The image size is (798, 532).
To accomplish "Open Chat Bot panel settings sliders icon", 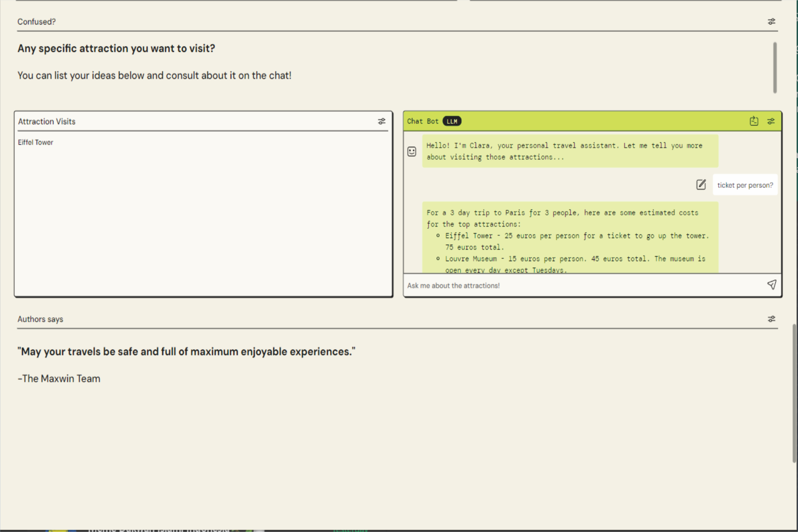I will click(x=771, y=122).
